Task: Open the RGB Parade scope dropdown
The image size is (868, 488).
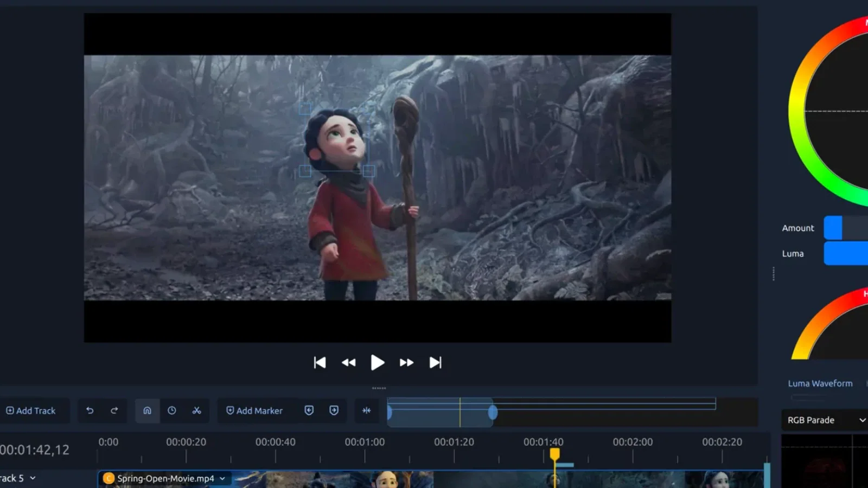Action: coord(825,420)
